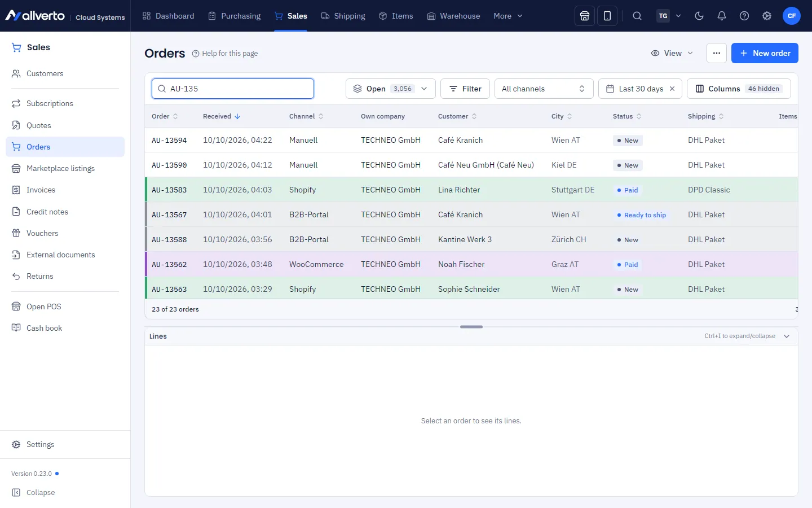Click Own company column header

[x=383, y=116]
